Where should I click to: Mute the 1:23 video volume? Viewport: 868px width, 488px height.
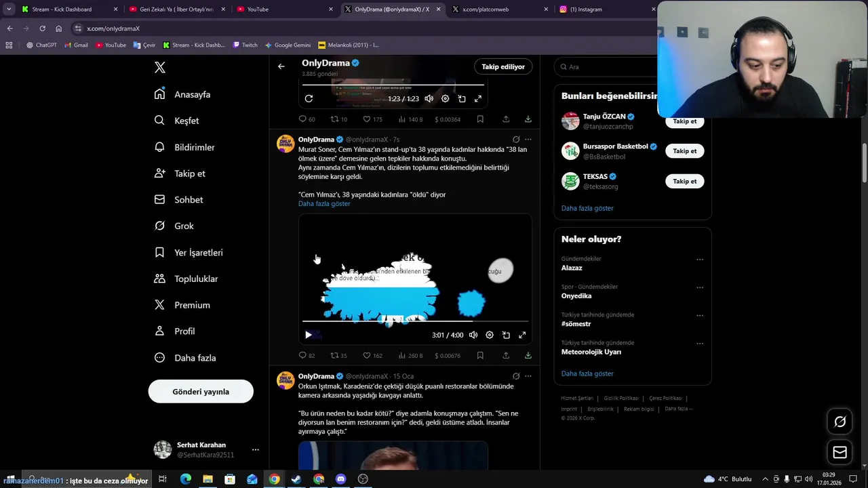(x=429, y=99)
